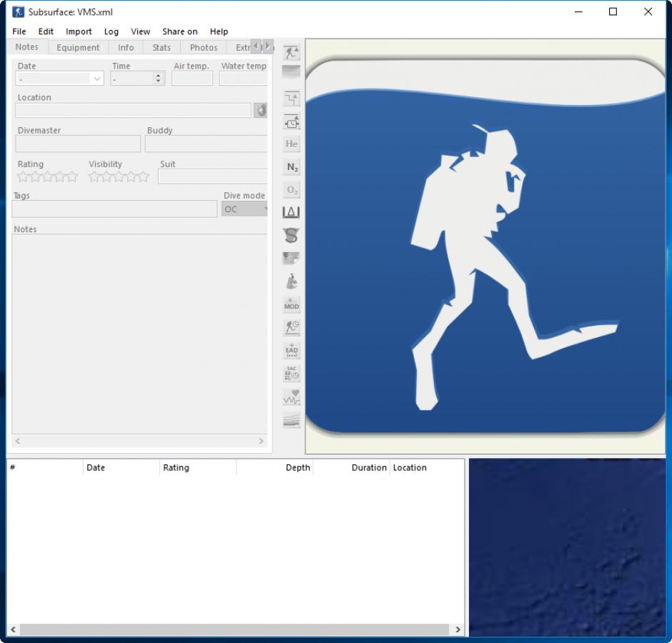Screen dimensions: 672x643
Task: Toggle the all-tissues ceiling shaded icon
Action: (292, 72)
